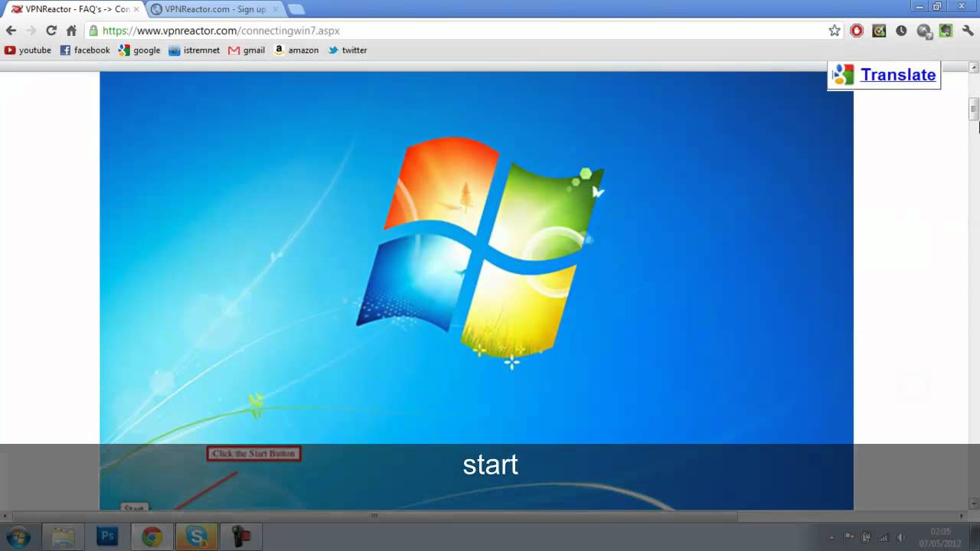Switch to the VPNReactor FAQ's tab

click(x=73, y=9)
